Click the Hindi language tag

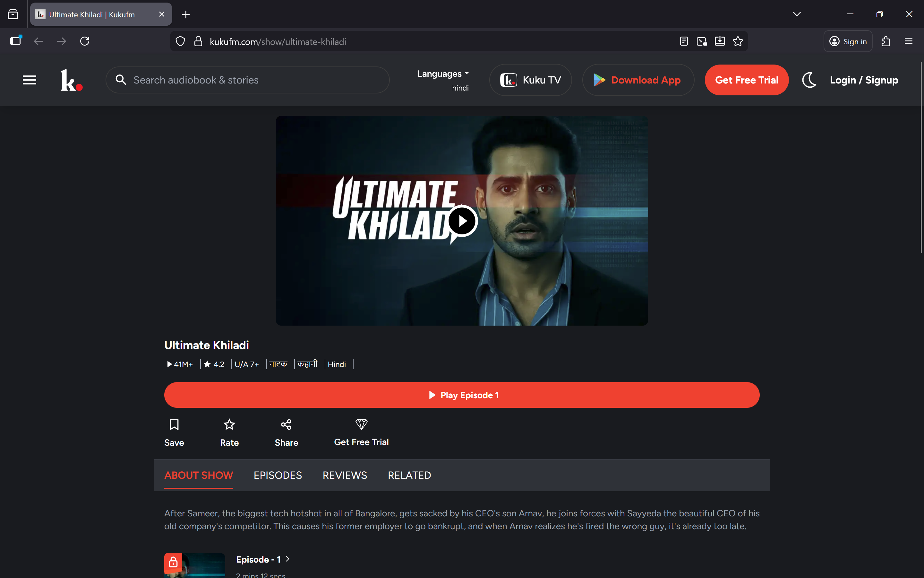[x=337, y=364]
